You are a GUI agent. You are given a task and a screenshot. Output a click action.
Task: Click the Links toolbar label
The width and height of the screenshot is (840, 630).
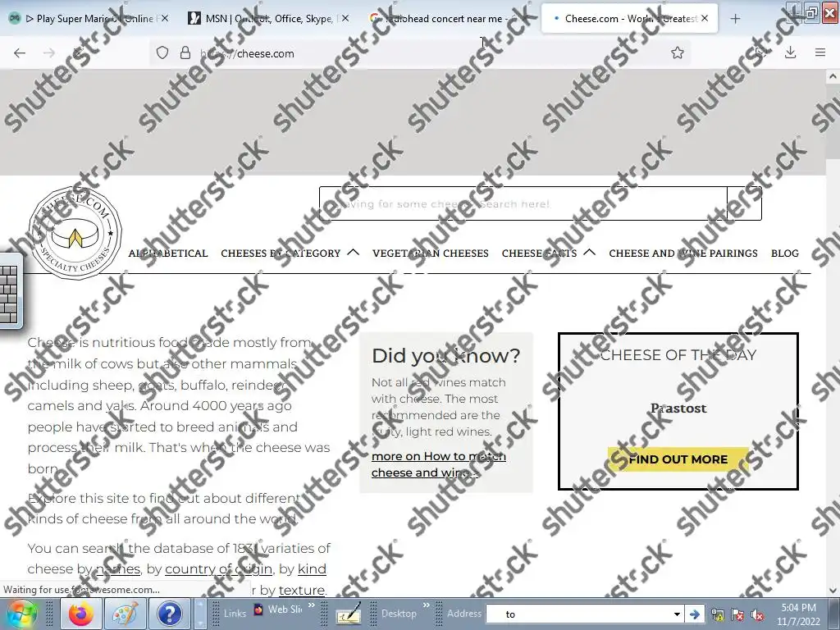click(235, 614)
